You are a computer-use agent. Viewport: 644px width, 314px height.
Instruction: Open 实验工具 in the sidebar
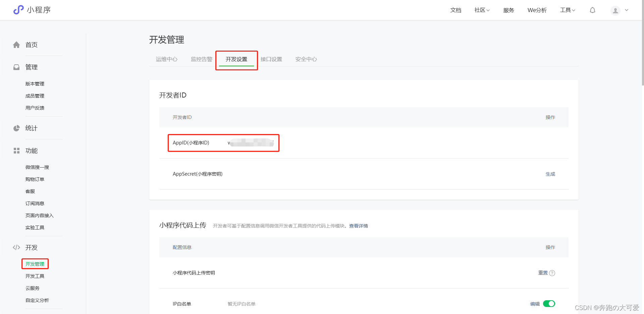[x=35, y=228]
